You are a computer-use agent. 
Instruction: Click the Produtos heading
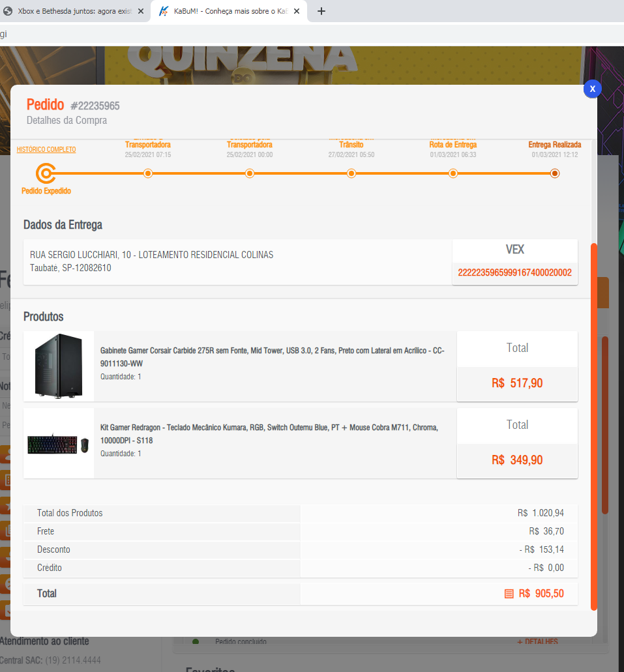43,317
